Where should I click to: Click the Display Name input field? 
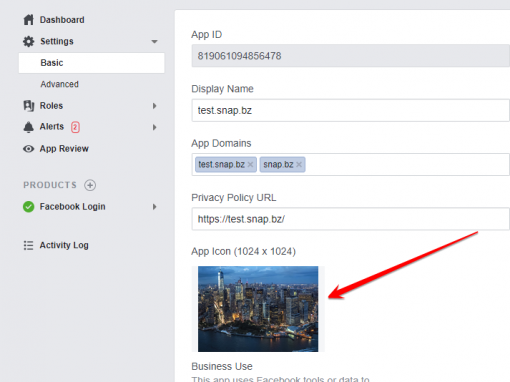point(350,110)
